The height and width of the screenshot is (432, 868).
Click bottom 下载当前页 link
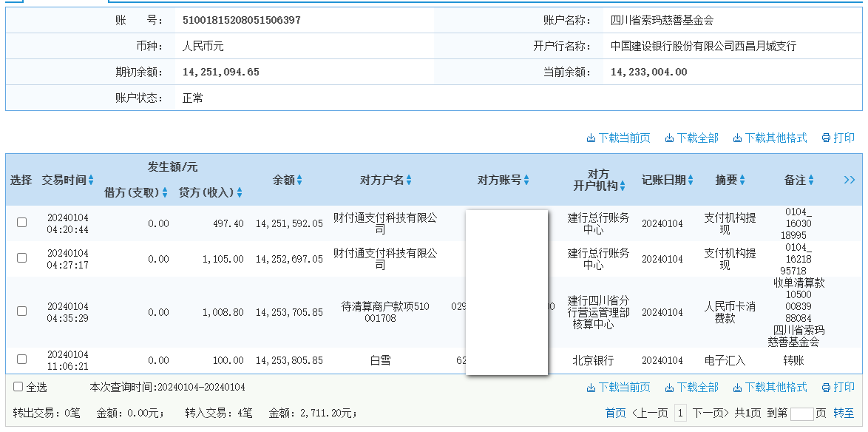[x=618, y=387]
